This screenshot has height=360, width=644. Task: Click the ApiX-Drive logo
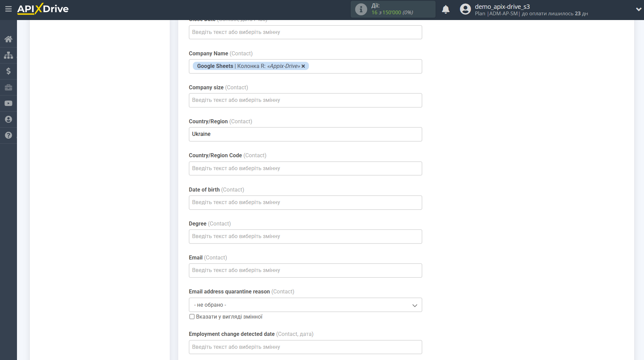tap(43, 9)
